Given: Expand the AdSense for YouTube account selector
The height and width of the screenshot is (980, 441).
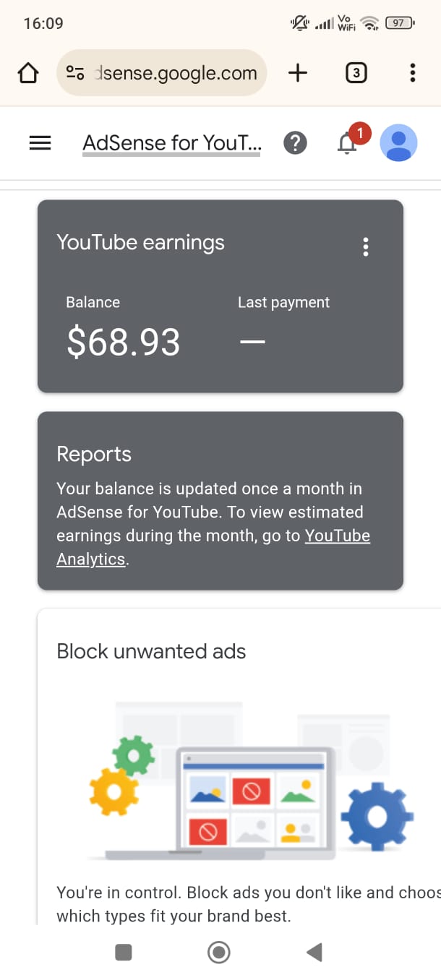Looking at the screenshot, I should tap(172, 143).
